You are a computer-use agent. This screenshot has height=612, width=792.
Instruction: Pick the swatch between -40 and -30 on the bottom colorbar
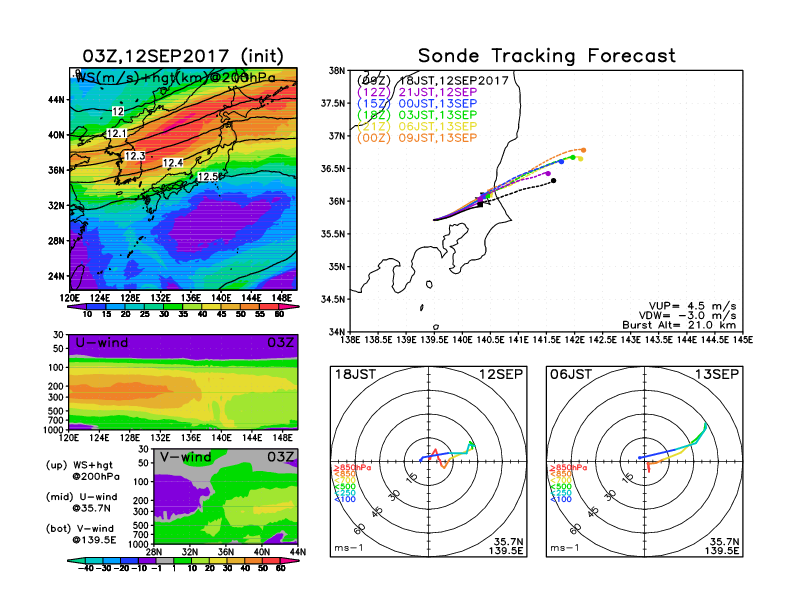pyautogui.click(x=93, y=560)
